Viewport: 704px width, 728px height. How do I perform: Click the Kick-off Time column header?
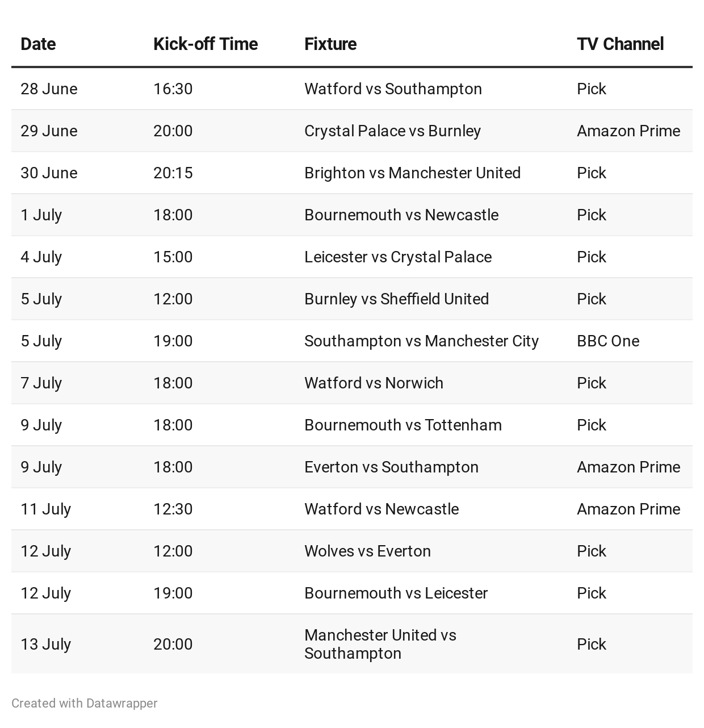[x=206, y=44]
